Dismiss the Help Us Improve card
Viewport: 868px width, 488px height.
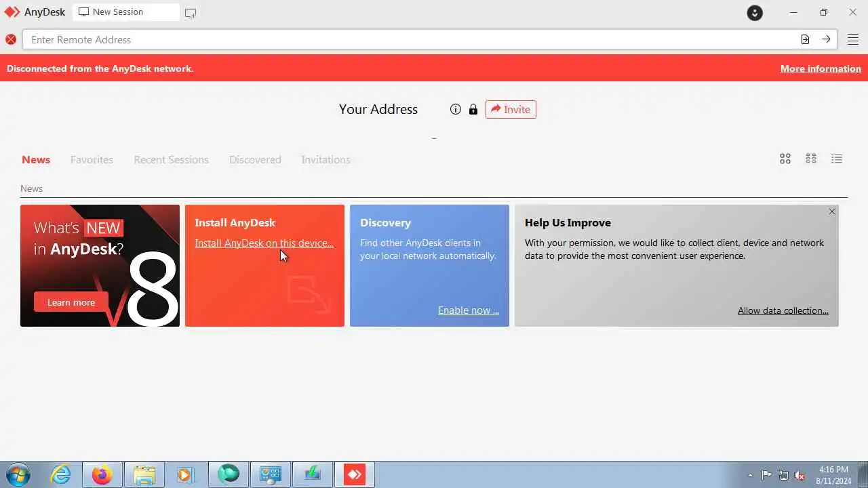(x=832, y=211)
